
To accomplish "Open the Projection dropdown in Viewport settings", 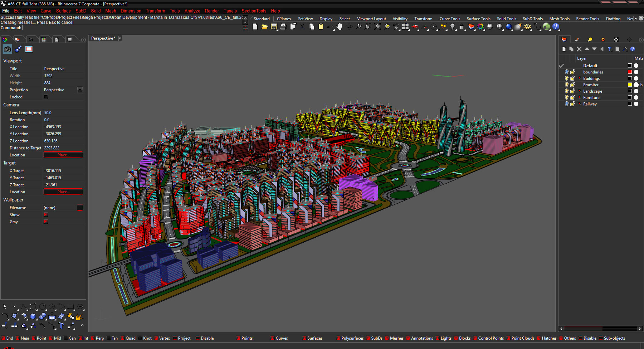I will pyautogui.click(x=80, y=89).
